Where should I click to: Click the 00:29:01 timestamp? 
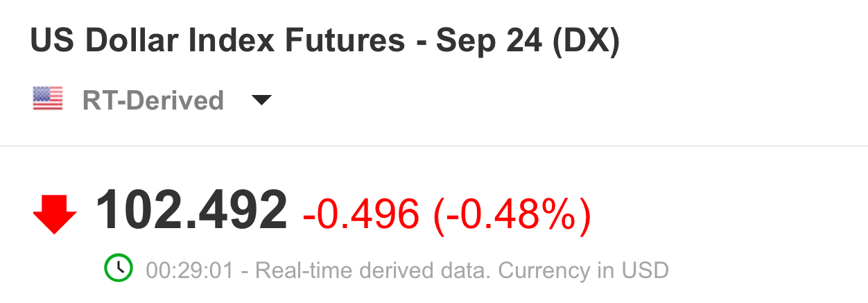pyautogui.click(x=189, y=270)
